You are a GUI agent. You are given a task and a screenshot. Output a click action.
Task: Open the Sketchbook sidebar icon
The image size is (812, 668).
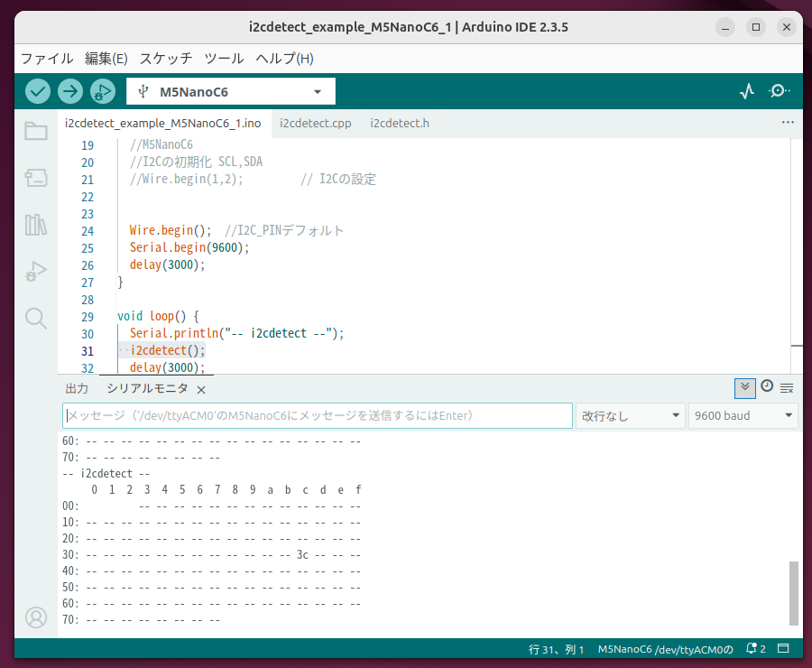pyautogui.click(x=35, y=131)
